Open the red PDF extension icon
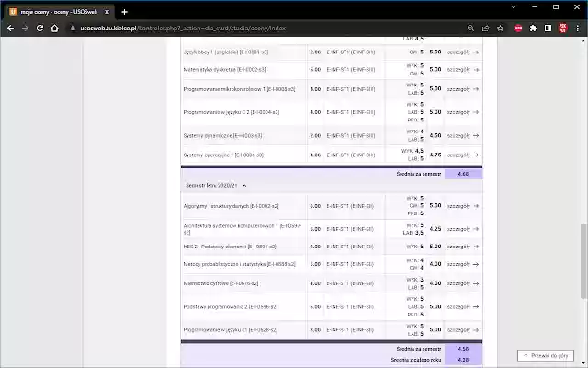Image resolution: width=588 pixels, height=368 pixels. pyautogui.click(x=562, y=29)
